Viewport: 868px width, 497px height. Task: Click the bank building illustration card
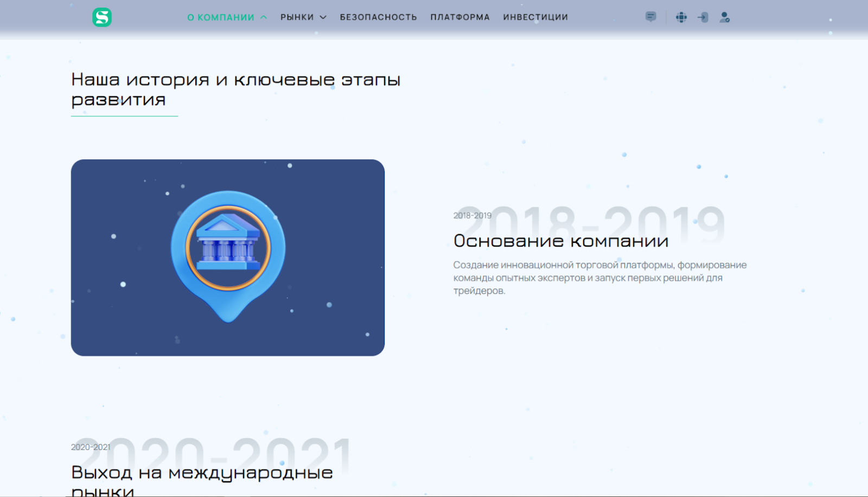[x=228, y=257]
